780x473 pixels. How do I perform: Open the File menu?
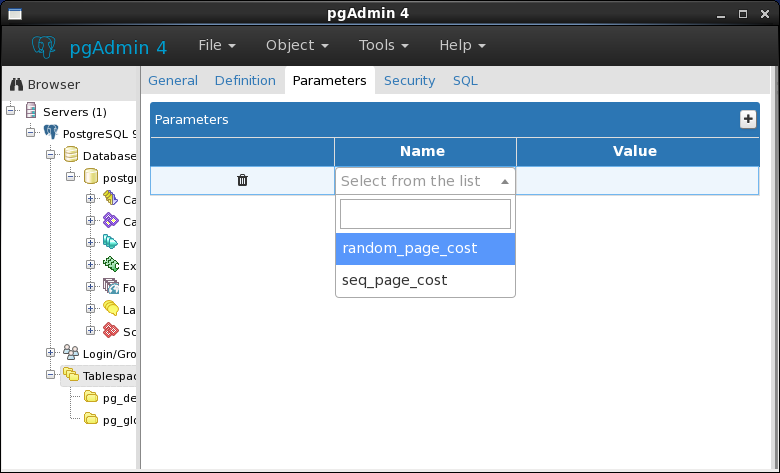(217, 45)
